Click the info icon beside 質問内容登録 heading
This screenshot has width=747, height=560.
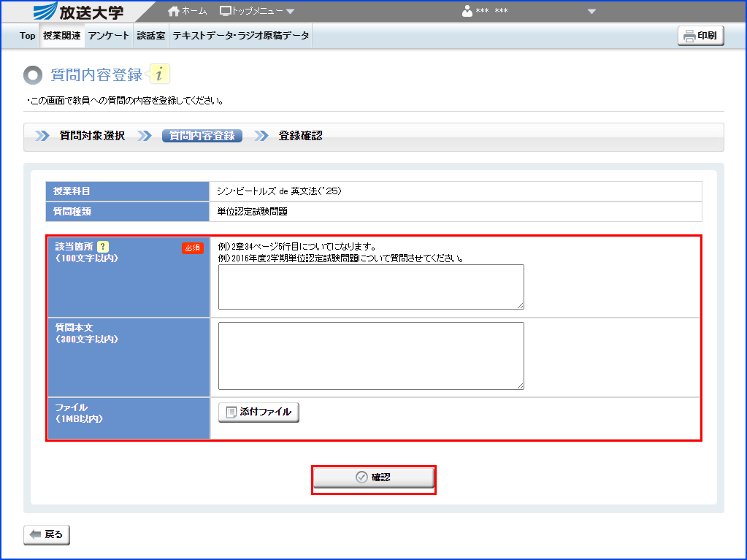[159, 73]
